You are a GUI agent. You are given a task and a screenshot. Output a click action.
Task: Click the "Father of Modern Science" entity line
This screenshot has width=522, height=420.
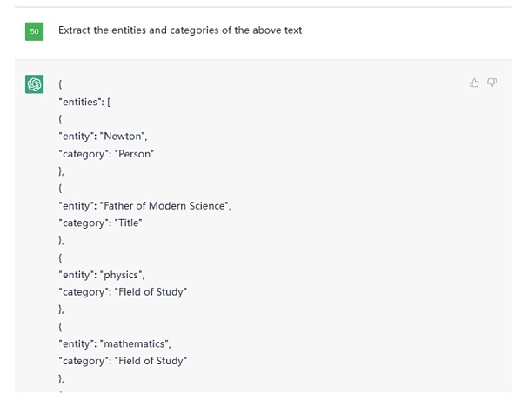tap(144, 206)
